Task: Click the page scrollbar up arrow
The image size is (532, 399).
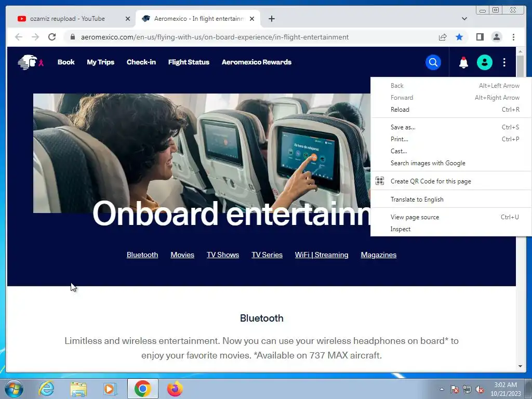Action: pos(520,51)
